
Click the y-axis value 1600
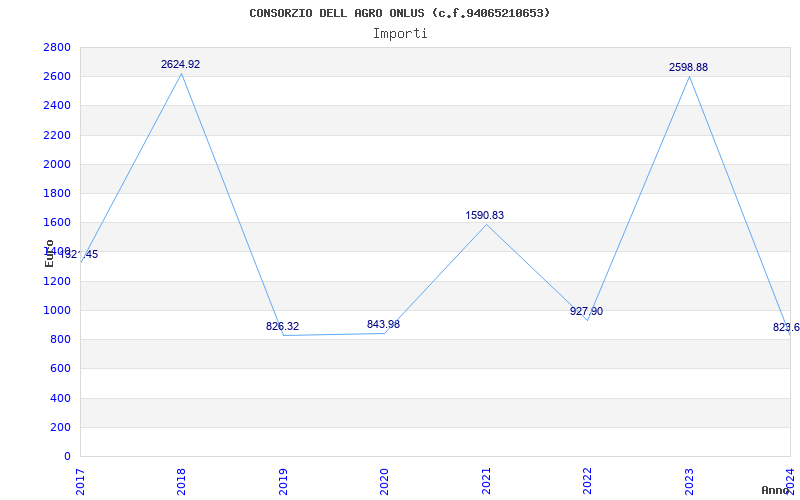click(x=57, y=222)
